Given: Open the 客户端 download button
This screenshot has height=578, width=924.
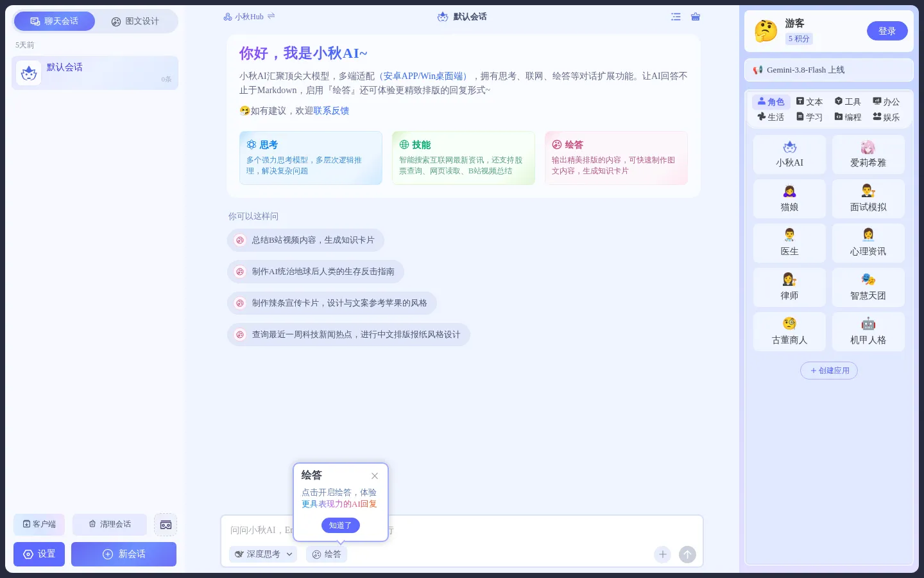Looking at the screenshot, I should point(39,525).
